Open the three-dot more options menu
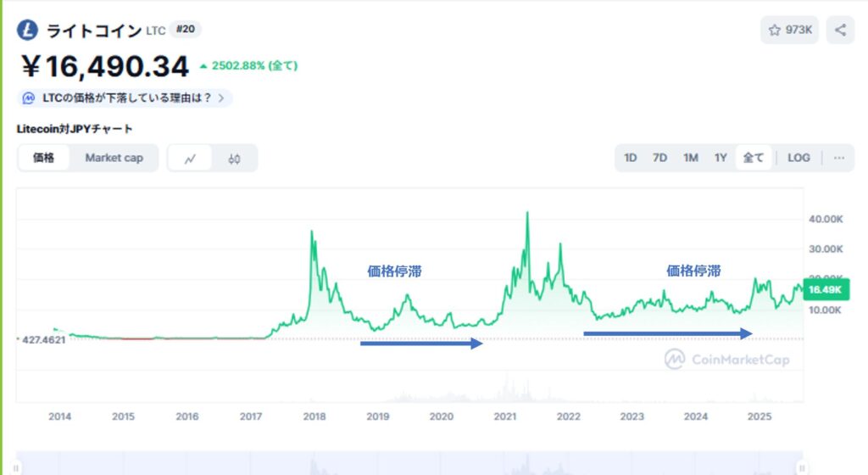The width and height of the screenshot is (868, 475). click(x=839, y=158)
